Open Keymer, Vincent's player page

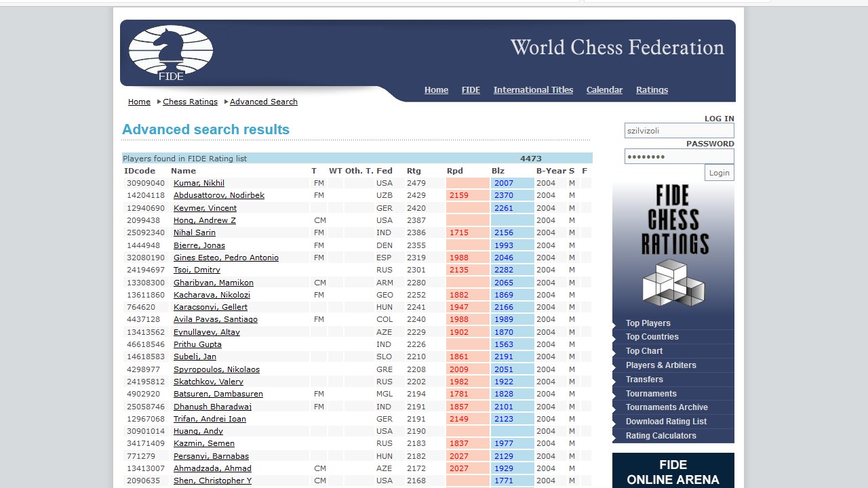coord(205,208)
